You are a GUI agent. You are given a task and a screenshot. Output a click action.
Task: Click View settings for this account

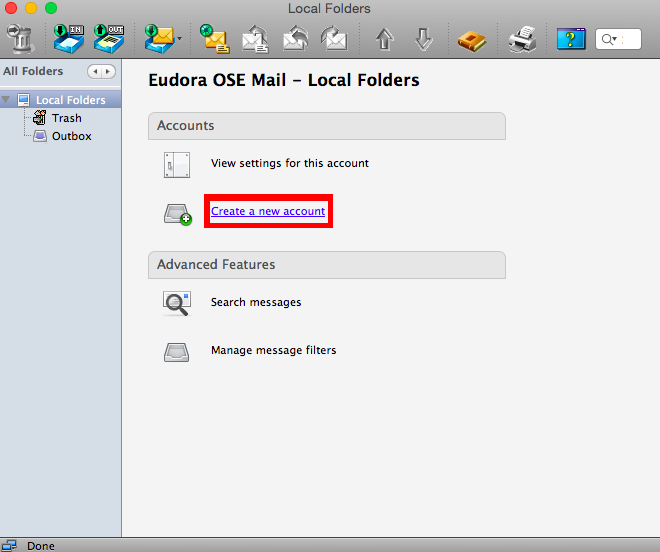pyautogui.click(x=290, y=163)
